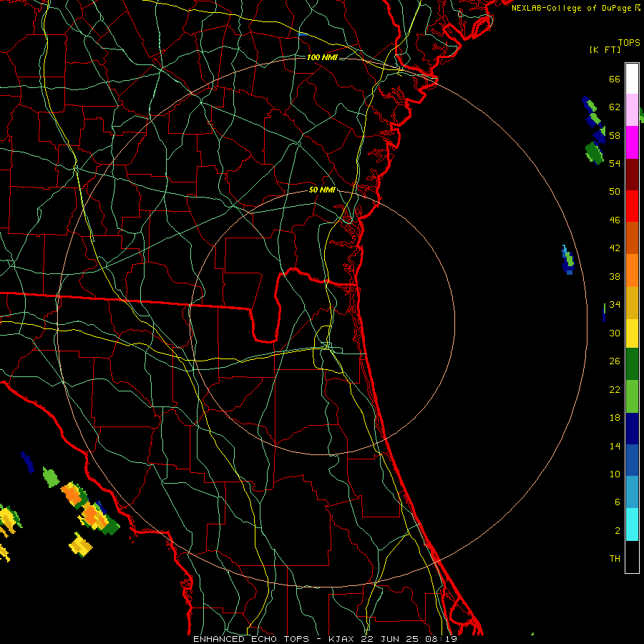Click the ENHANCED ECHO TOPS caption text
Screen dimensions: 644x644
(251, 639)
